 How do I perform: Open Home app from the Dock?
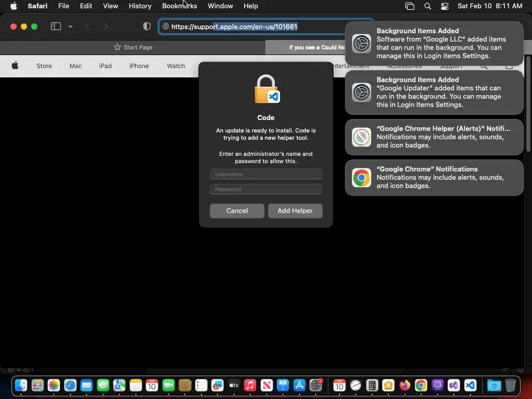pos(388,385)
